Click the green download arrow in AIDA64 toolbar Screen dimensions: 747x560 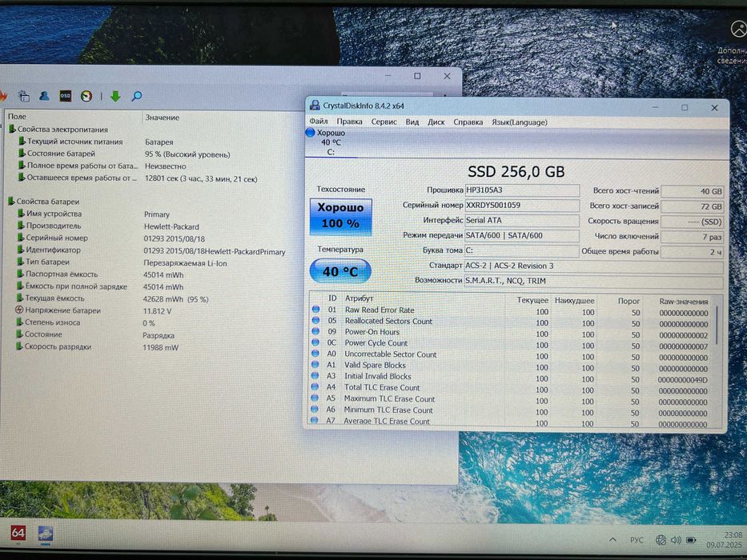[115, 97]
